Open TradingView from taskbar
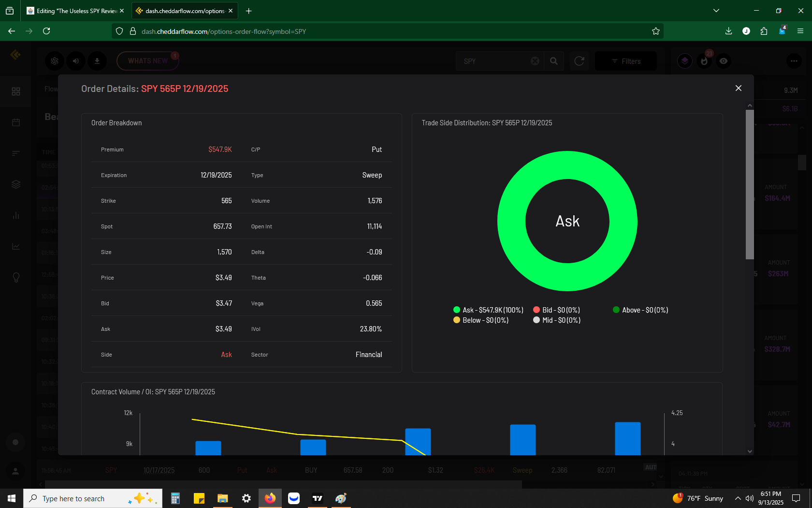812x508 pixels. click(318, 498)
